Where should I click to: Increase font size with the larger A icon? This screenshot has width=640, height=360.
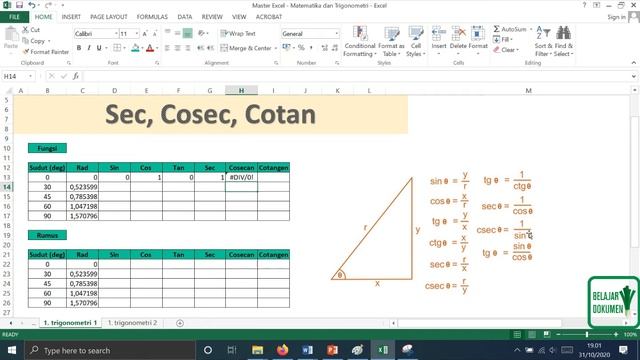[x=145, y=34]
